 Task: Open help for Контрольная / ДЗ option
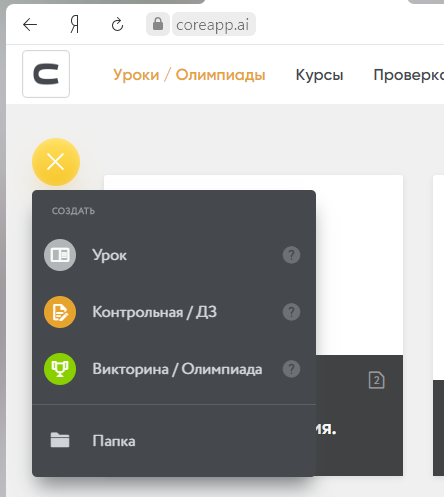pos(291,312)
